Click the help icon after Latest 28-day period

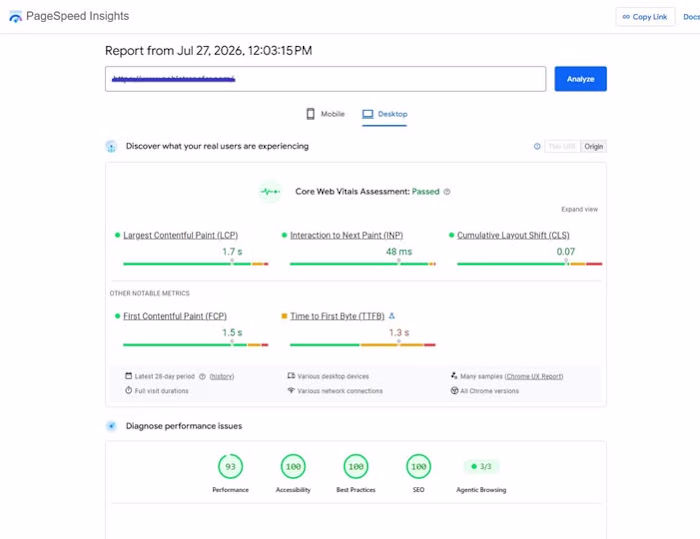[202, 376]
